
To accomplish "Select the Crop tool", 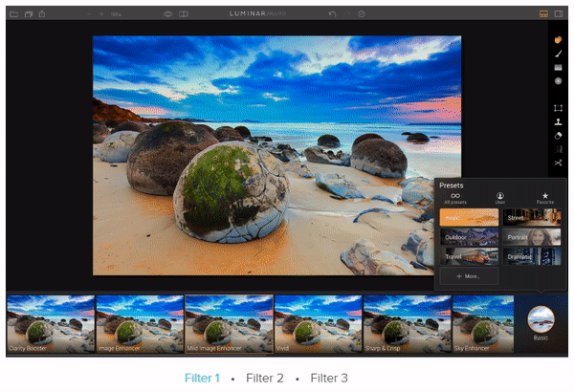I will 558,108.
